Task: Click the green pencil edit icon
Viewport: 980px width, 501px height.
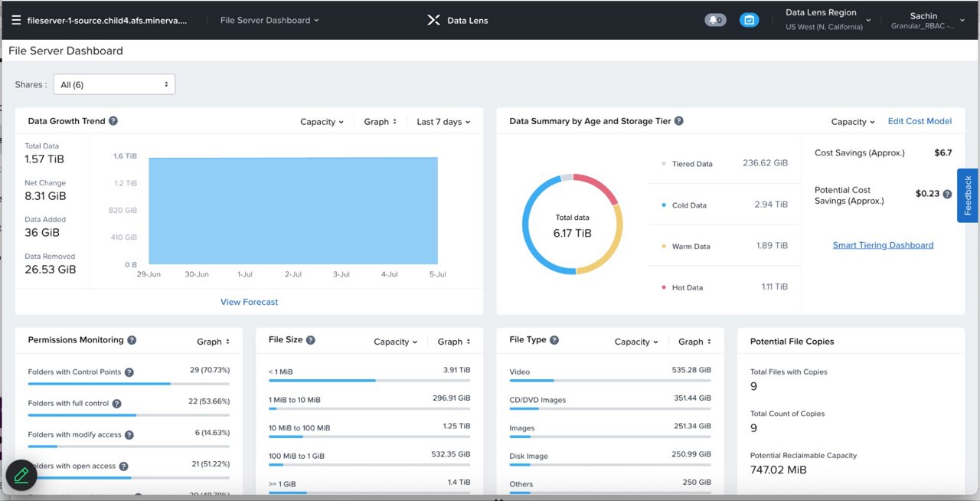Action: click(21, 475)
